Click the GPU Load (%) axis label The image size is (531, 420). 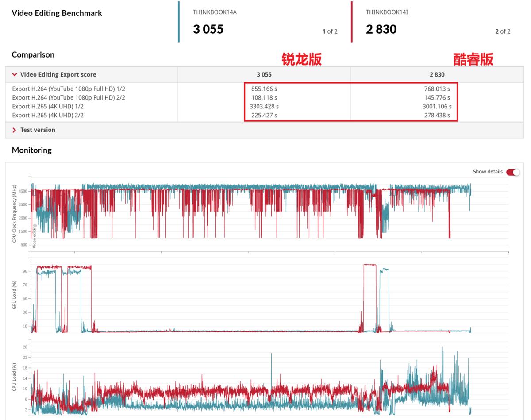[x=15, y=295]
